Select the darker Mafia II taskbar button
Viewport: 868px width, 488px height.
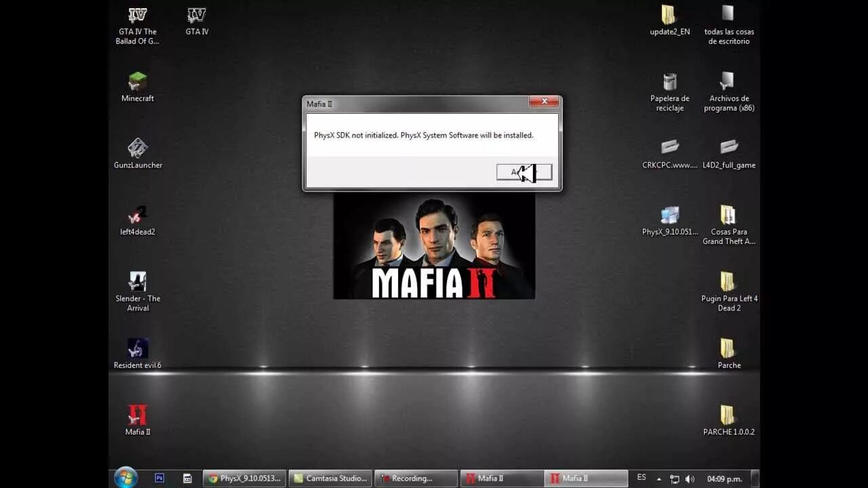click(502, 478)
